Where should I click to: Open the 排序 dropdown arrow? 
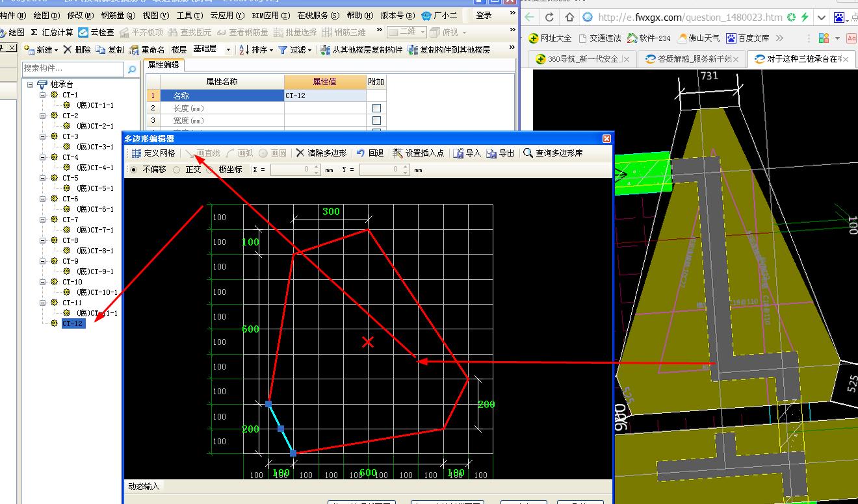click(270, 50)
